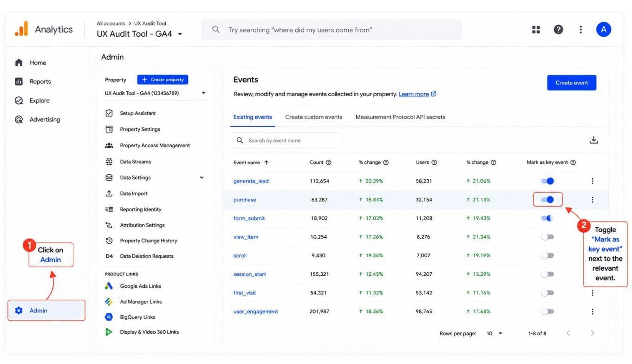632x364 pixels.
Task: Go to the next page of events
Action: coord(593,333)
